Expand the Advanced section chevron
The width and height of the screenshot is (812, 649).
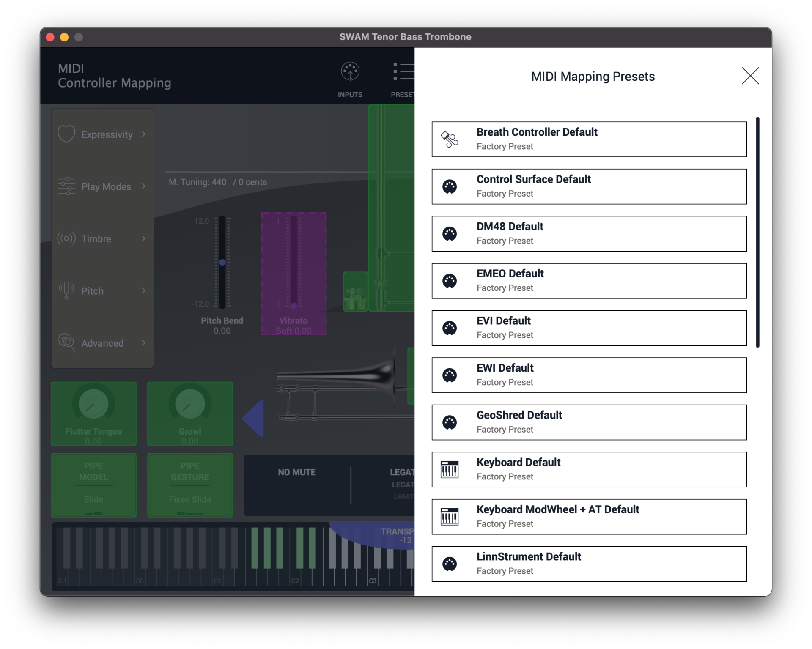[144, 343]
